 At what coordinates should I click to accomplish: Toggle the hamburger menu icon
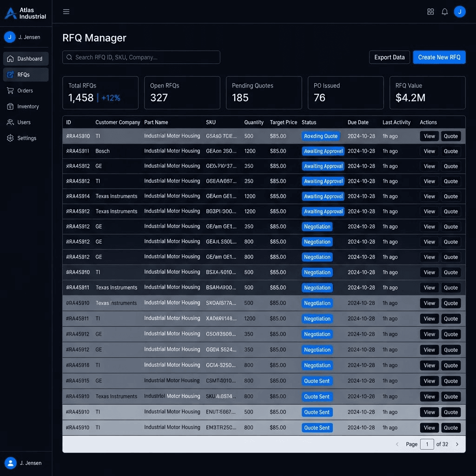(x=66, y=12)
